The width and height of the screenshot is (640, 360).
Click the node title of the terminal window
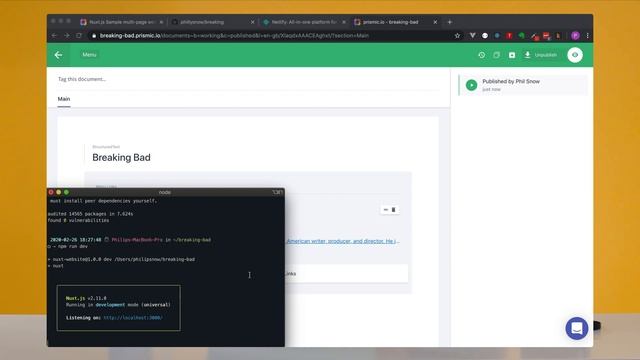point(165,192)
